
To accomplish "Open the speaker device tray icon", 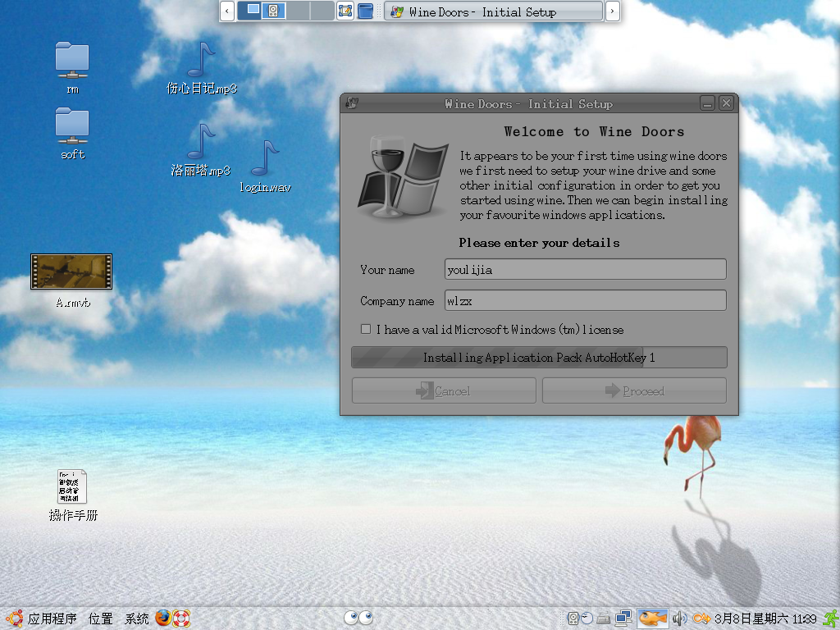I will click(573, 619).
